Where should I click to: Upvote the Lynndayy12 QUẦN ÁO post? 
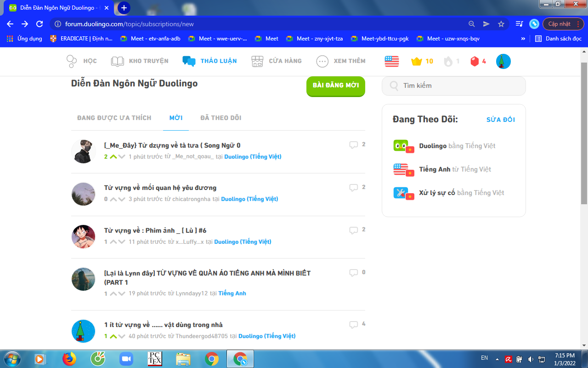(x=113, y=293)
